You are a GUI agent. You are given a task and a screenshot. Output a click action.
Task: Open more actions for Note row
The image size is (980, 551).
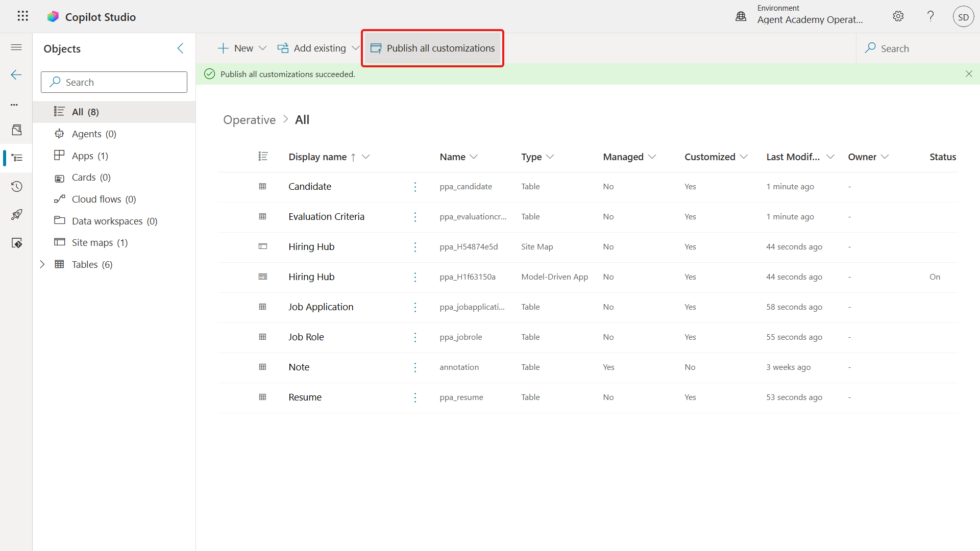(415, 367)
